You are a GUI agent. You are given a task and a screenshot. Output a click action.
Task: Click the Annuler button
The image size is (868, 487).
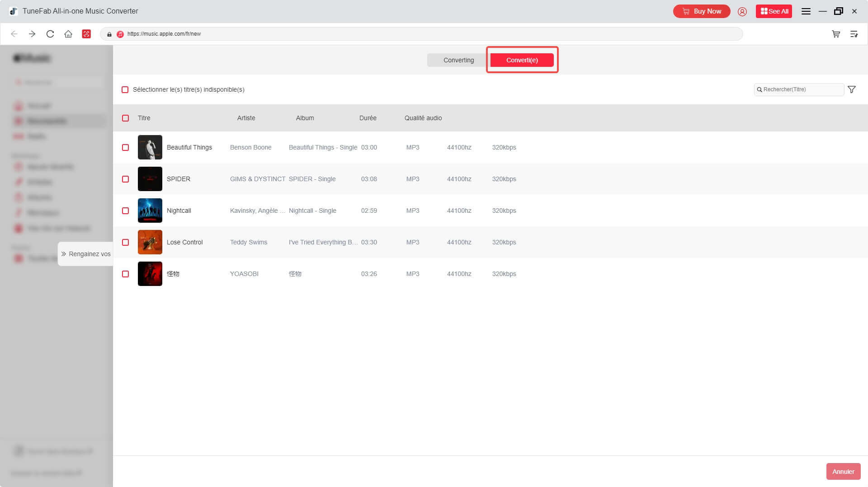click(844, 472)
